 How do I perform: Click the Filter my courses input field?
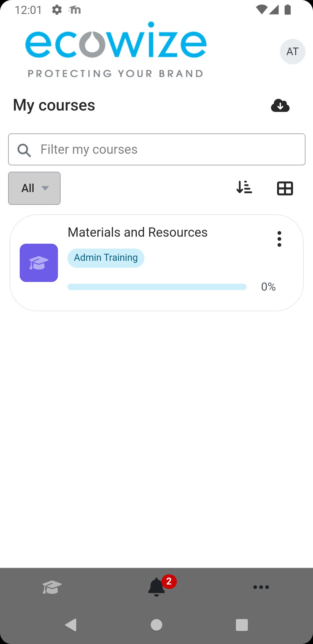156,149
